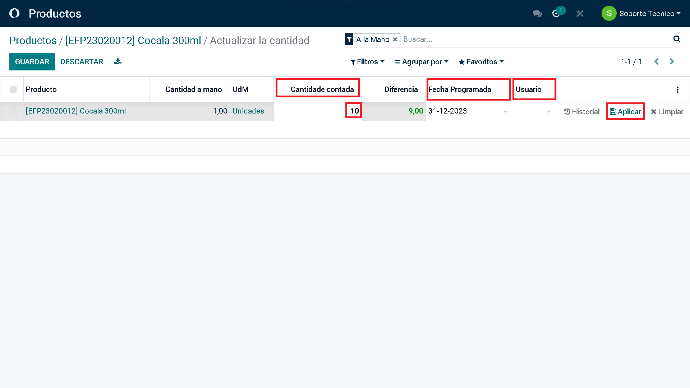Click Aplicar on the inventory row
This screenshot has height=388, width=690.
pos(625,111)
